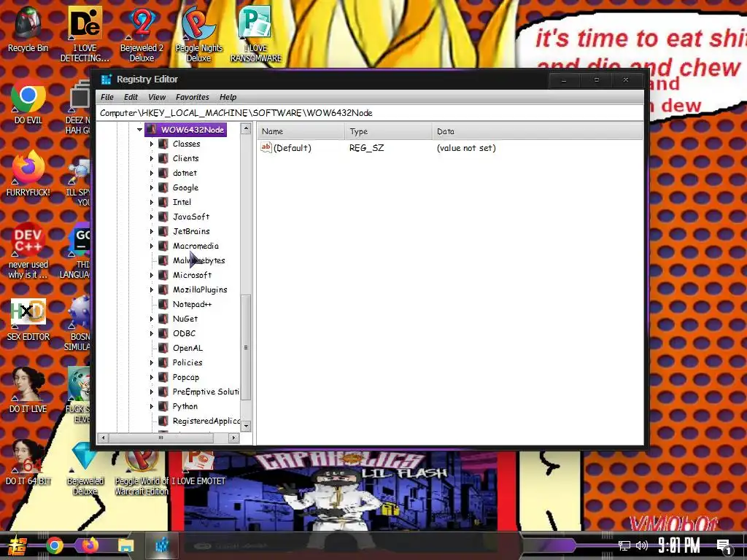747x560 pixels.
Task: Open the Help menu
Action: tap(228, 97)
